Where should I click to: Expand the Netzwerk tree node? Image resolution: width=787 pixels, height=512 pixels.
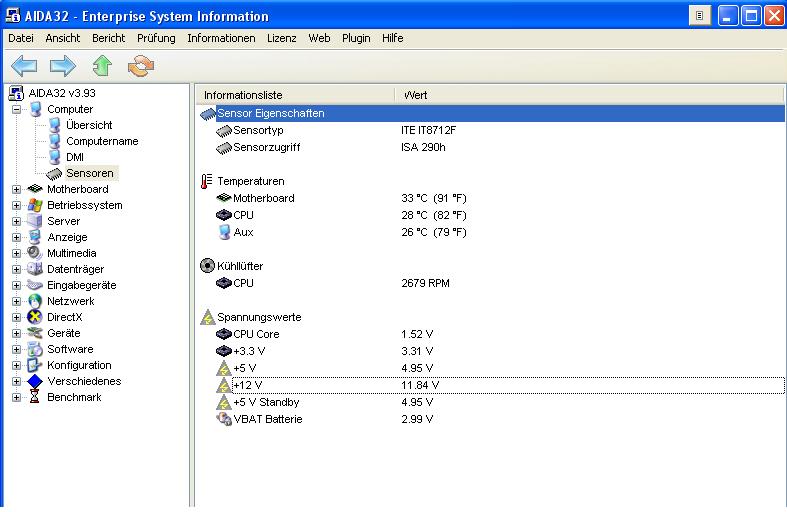(x=17, y=301)
